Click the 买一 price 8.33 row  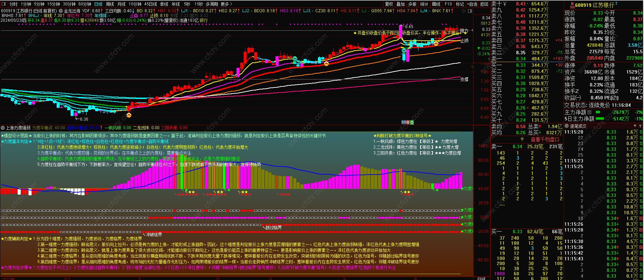(x=527, y=65)
